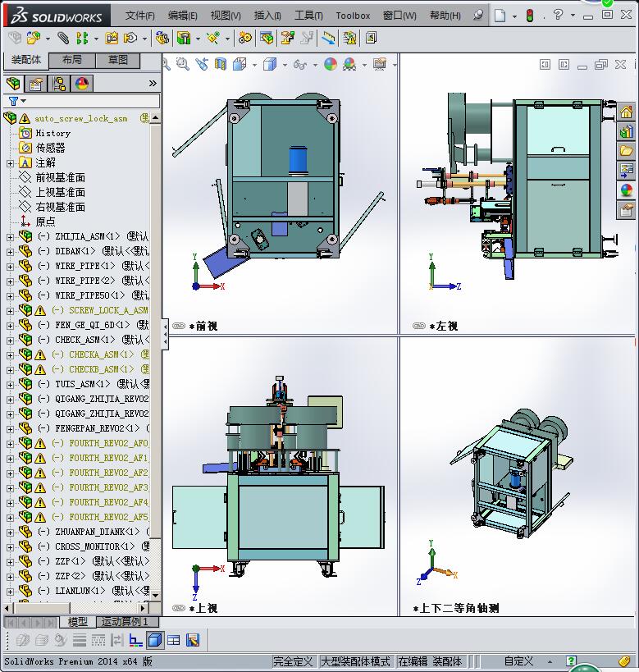
Task: Select 前视基准面 plane in tree
Action: (60, 177)
